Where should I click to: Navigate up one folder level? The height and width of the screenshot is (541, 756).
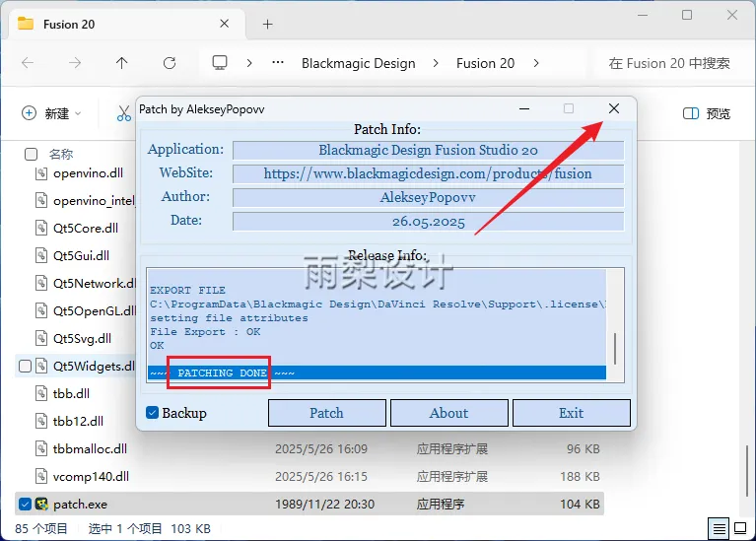pyautogui.click(x=121, y=63)
